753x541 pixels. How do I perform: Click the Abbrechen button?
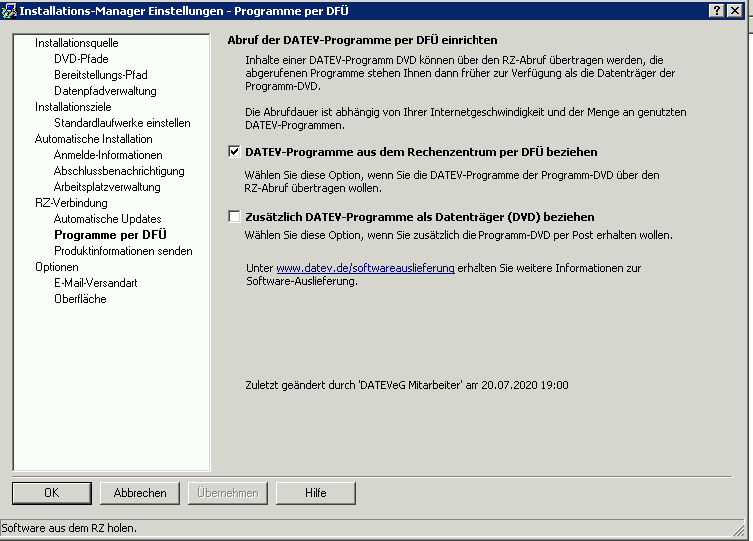tap(140, 493)
